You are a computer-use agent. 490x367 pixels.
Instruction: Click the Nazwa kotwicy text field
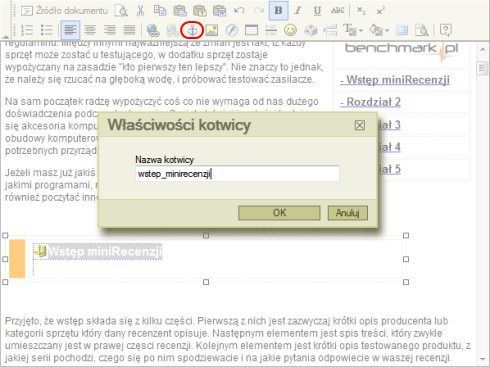[x=237, y=174]
